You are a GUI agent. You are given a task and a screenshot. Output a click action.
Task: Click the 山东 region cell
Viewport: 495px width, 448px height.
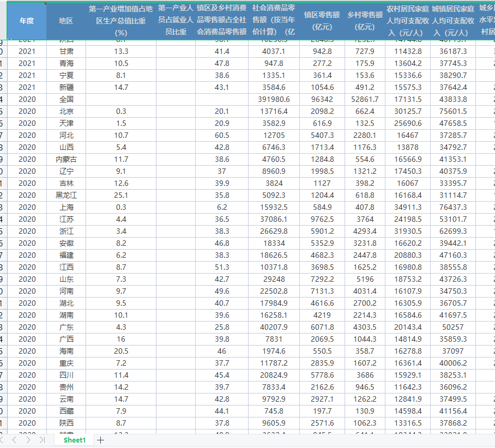[66, 280]
